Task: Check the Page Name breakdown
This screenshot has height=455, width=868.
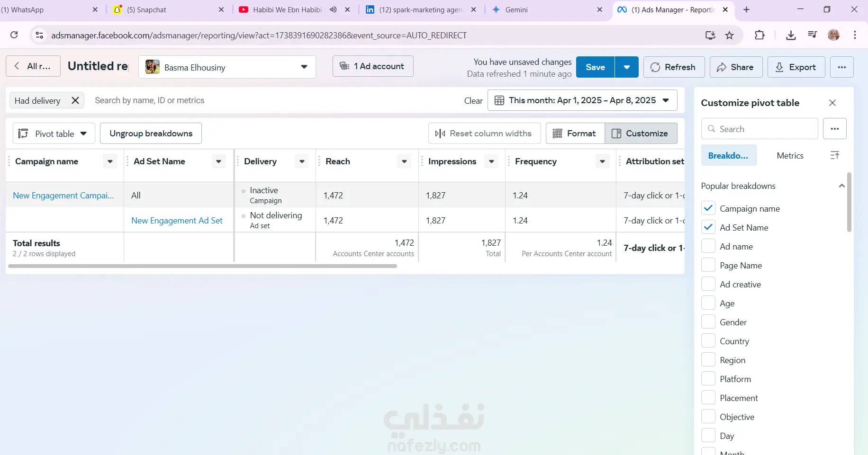Action: [x=708, y=265]
